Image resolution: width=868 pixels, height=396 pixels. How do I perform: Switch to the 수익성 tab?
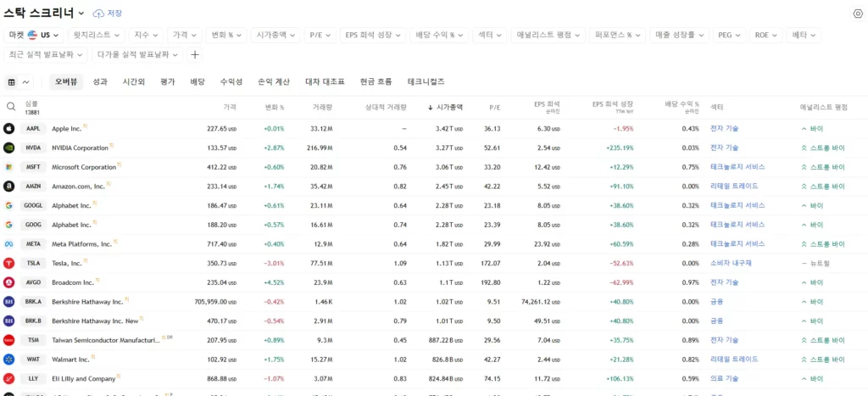point(231,82)
